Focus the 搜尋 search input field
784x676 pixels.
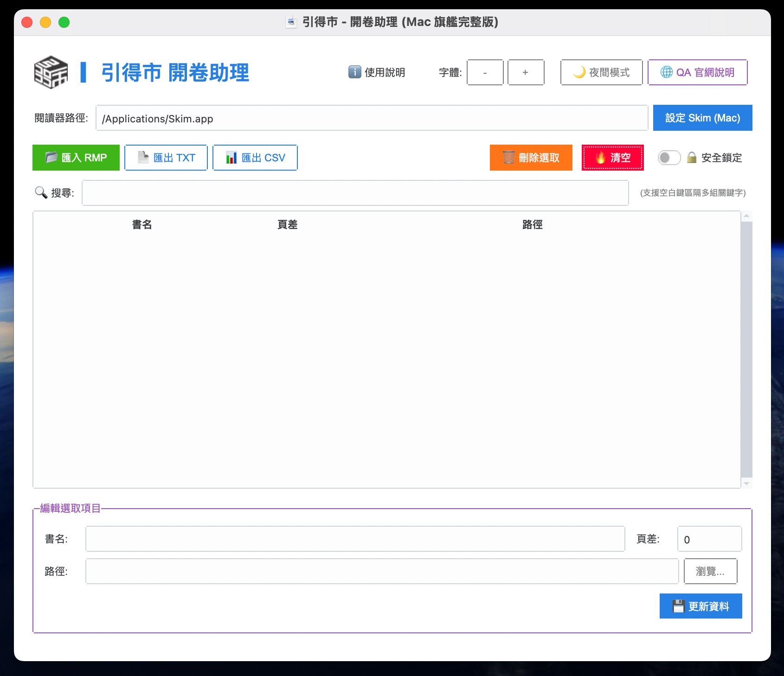tap(355, 193)
